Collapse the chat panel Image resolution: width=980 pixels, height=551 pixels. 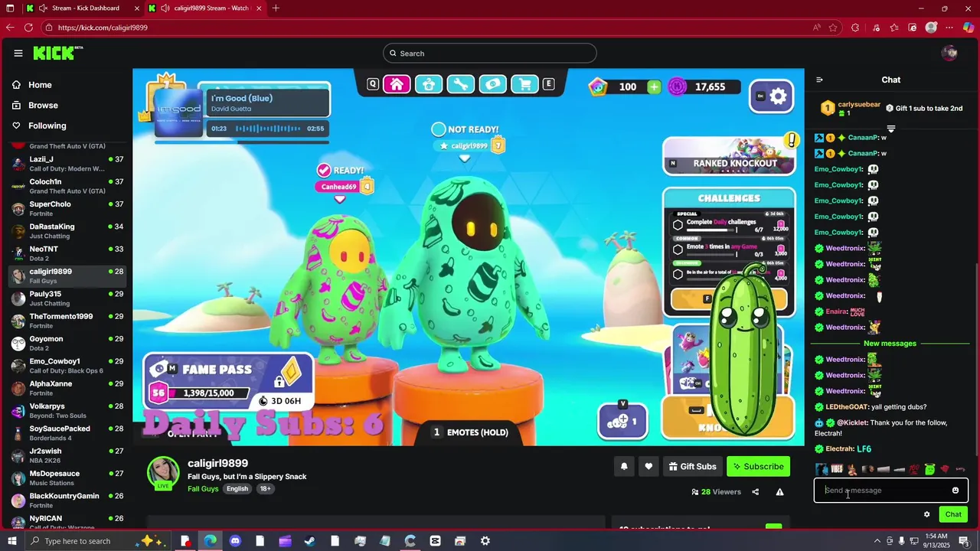pos(819,80)
